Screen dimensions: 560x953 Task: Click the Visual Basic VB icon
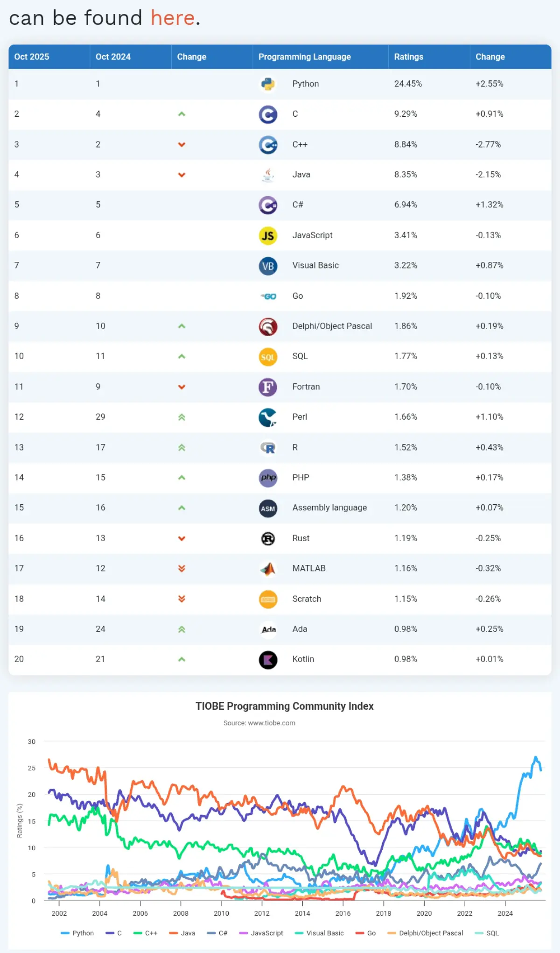click(268, 266)
